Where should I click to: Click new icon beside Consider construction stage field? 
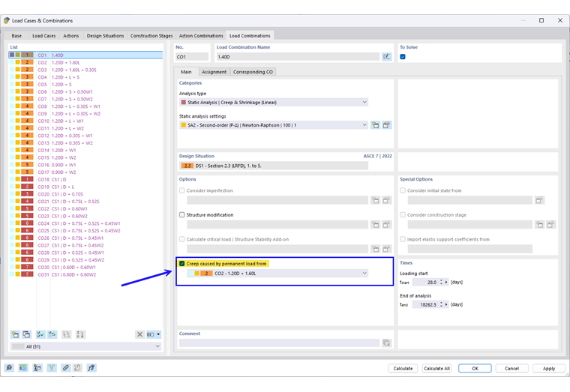click(540, 225)
